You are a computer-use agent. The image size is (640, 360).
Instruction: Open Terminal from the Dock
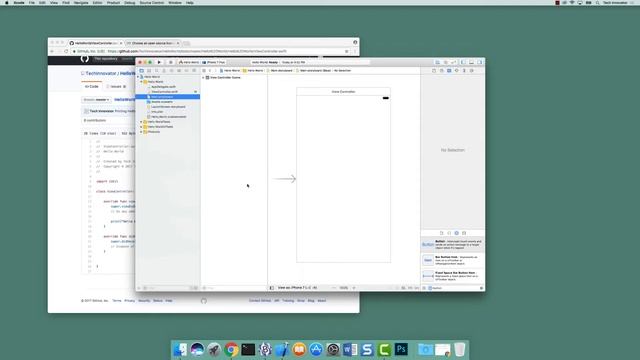tap(248, 350)
